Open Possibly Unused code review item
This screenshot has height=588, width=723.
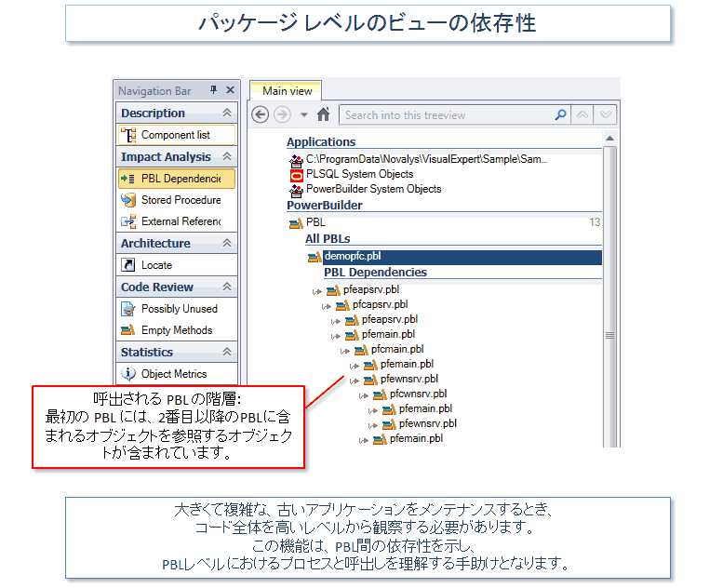[179, 309]
